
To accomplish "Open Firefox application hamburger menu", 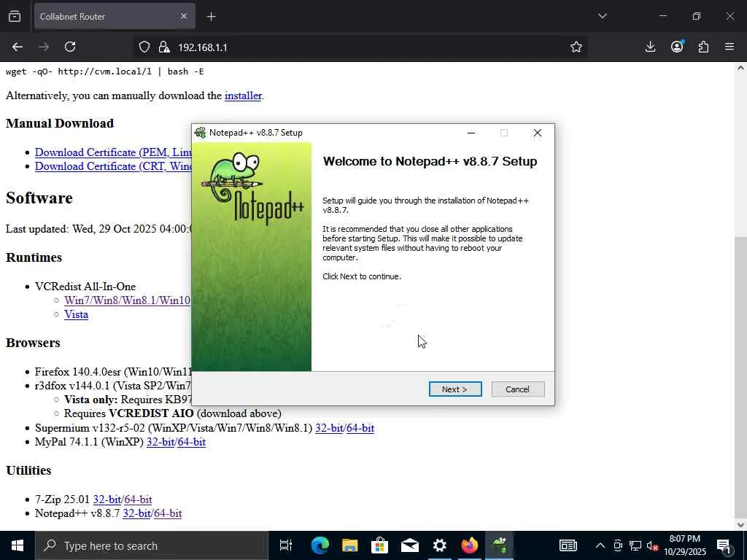I will point(729,47).
